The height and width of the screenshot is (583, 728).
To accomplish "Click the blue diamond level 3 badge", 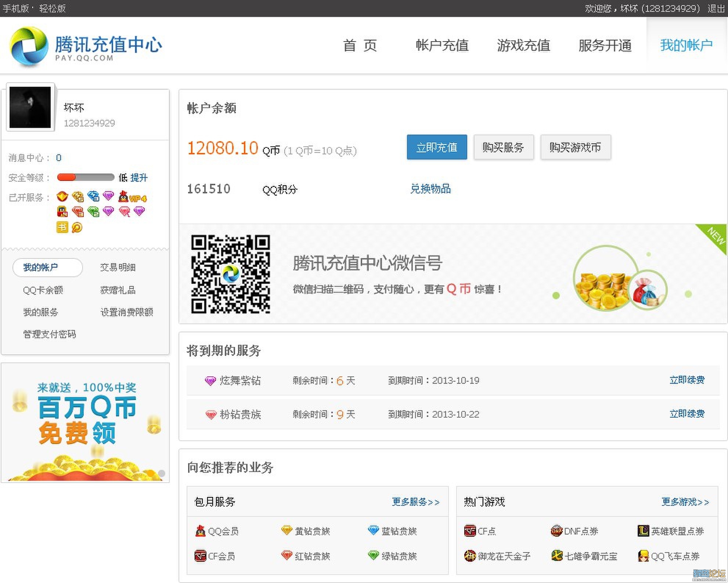I will click(93, 196).
